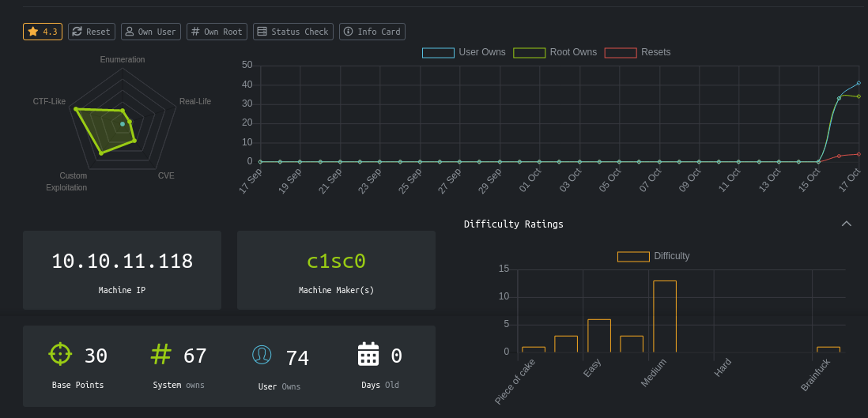Viewport: 868px width, 418px height.
Task: Open the Info Card
Action: [372, 32]
